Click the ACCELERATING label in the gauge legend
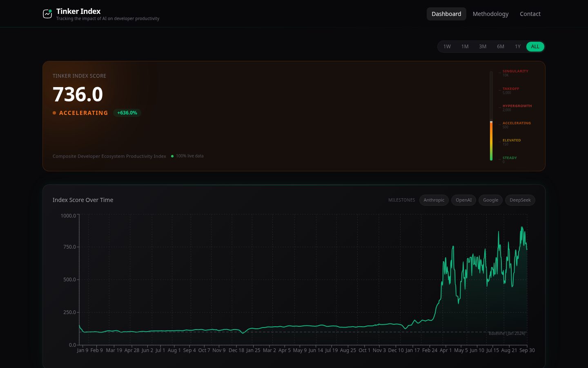The height and width of the screenshot is (368, 588). pos(517,123)
